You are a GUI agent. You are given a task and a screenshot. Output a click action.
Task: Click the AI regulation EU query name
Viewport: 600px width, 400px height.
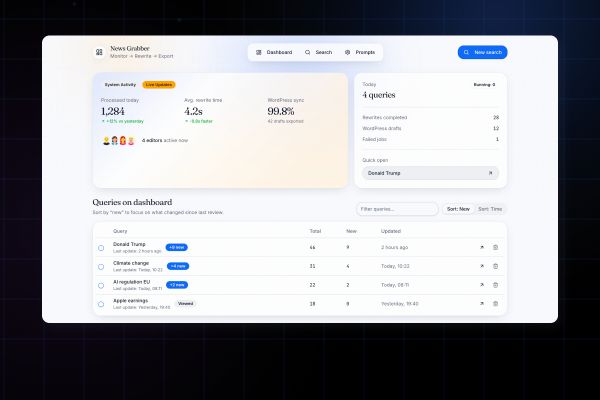132,282
